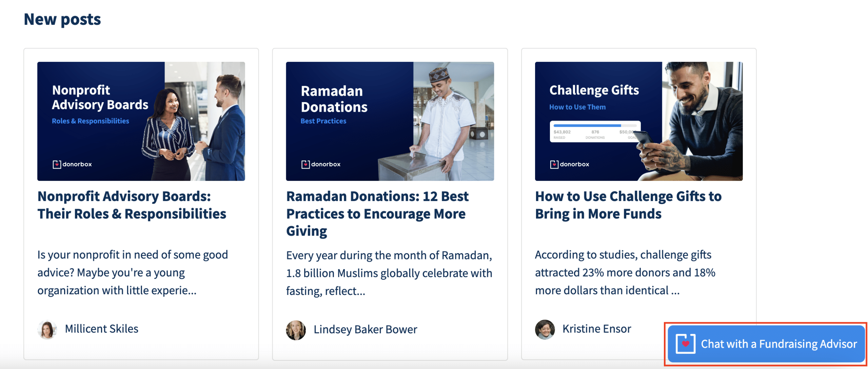Open the Nonprofit Advisory Boards article title

click(132, 205)
